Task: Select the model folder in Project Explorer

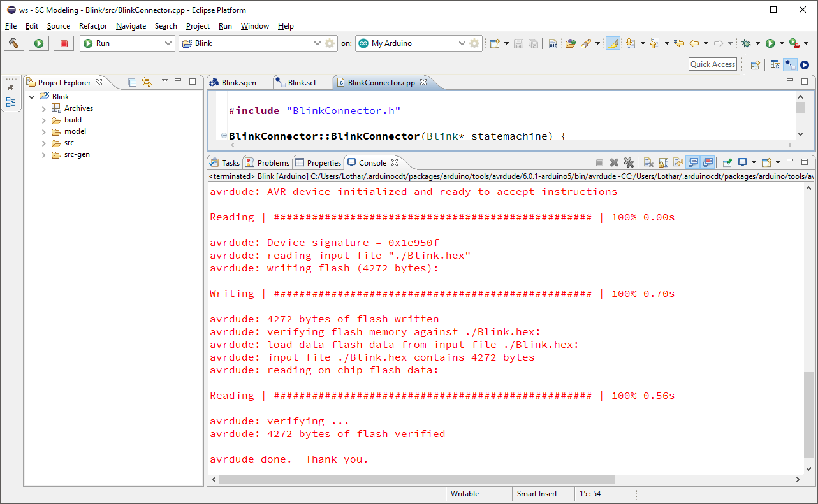Action: [x=75, y=131]
